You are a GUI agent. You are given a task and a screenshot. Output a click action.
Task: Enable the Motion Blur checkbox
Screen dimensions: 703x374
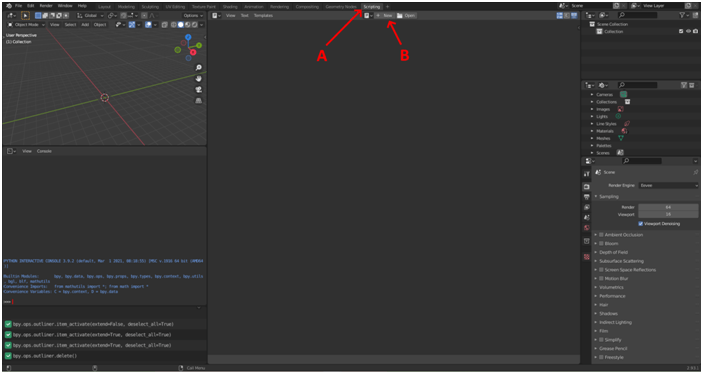click(x=601, y=278)
